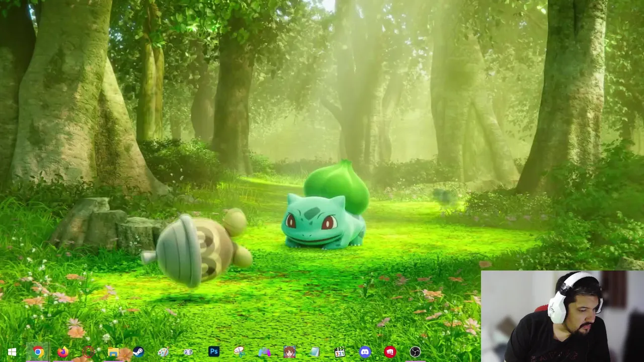
Task: Open the Windows Start menu
Action: click(x=12, y=352)
